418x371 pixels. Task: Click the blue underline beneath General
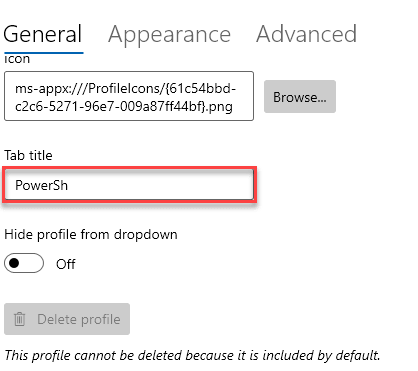click(44, 52)
